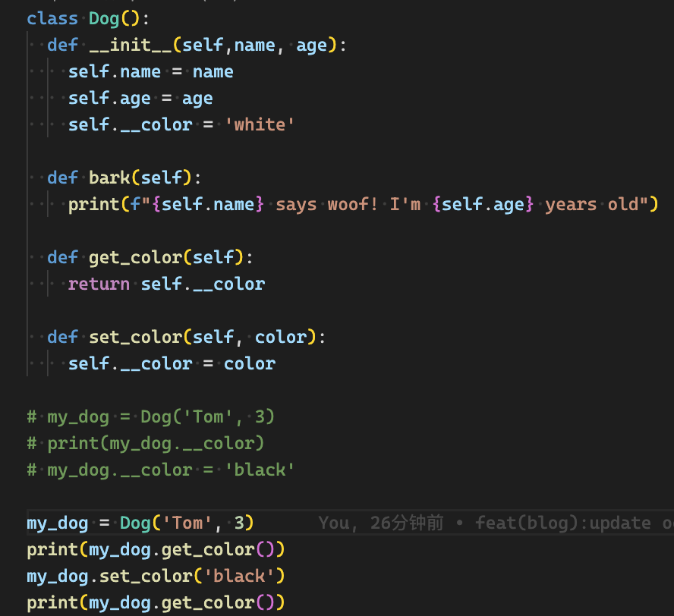Click the {self.age} placeholder in the f-string
This screenshot has width=674, height=616.
[483, 204]
